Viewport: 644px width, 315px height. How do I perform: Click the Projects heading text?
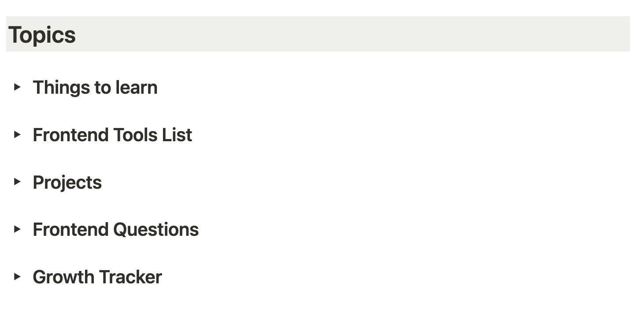click(67, 183)
